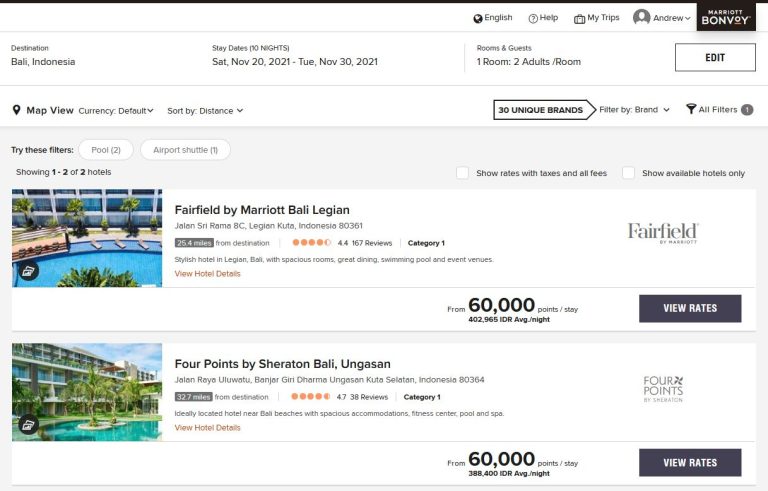Open the Marriott Bonvoy logo
The height and width of the screenshot is (491, 768).
pyautogui.click(x=725, y=17)
